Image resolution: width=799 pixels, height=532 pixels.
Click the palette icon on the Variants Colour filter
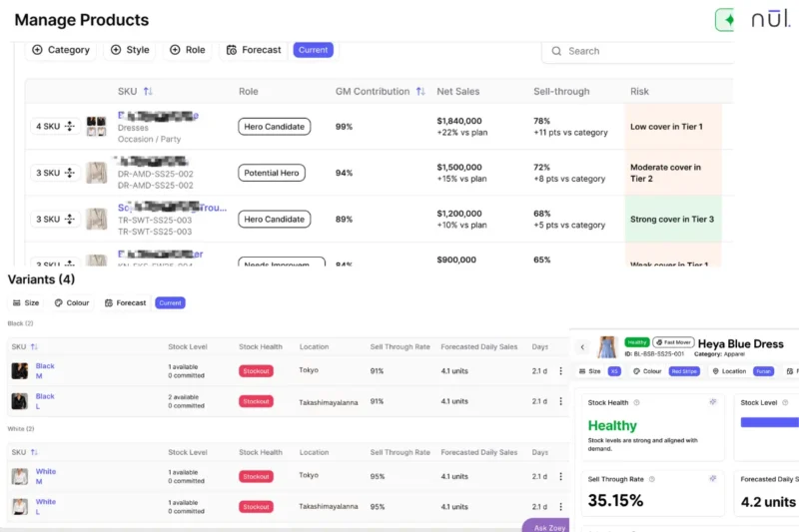59,302
